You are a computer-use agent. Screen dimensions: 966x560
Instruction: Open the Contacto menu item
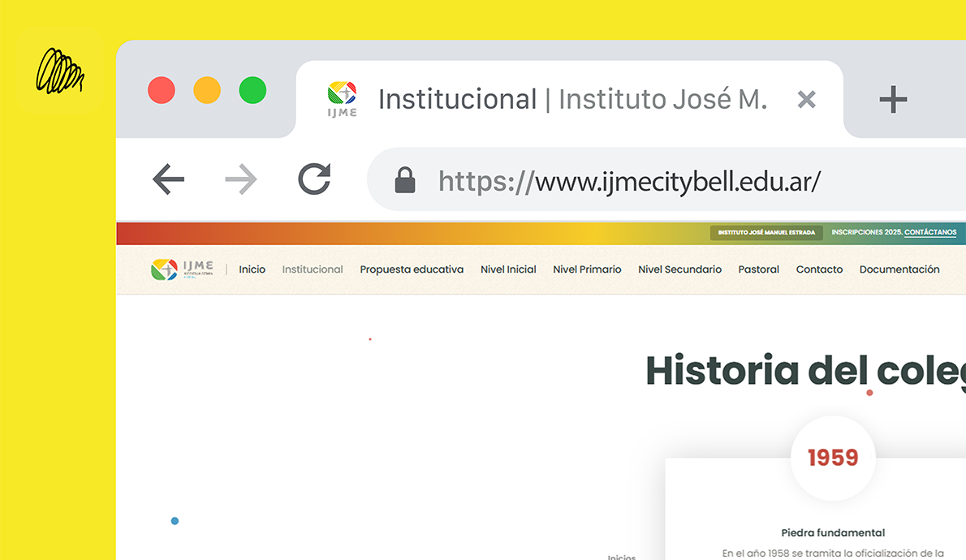[x=819, y=269]
